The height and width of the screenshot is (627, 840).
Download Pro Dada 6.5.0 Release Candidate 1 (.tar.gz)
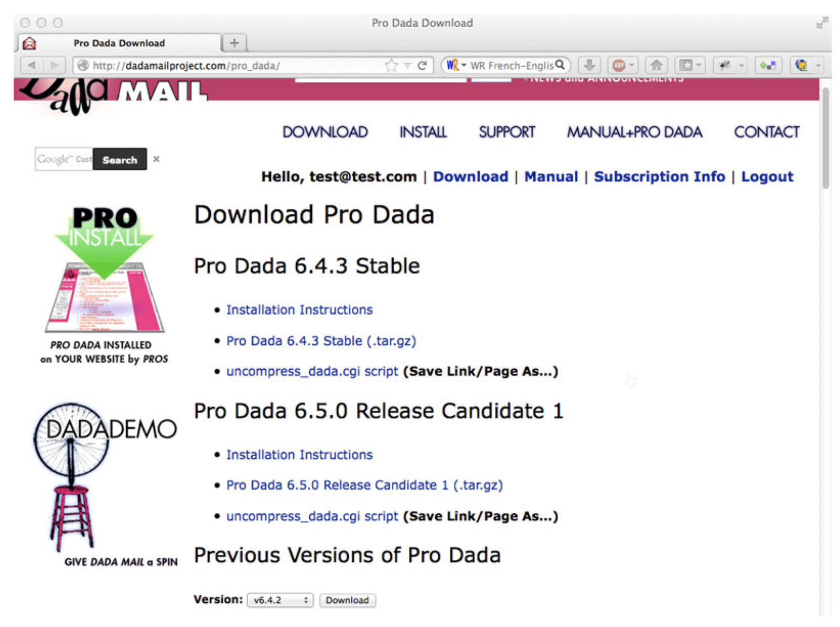point(364,485)
